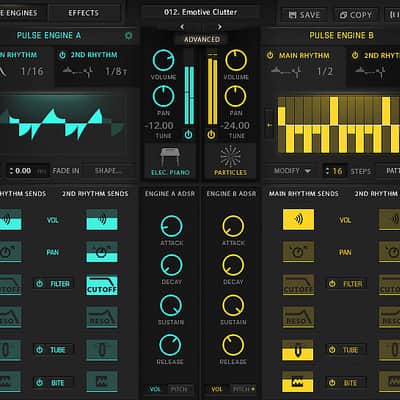Open the Modify dropdown menu
This screenshot has height=400, width=400.
pos(292,171)
